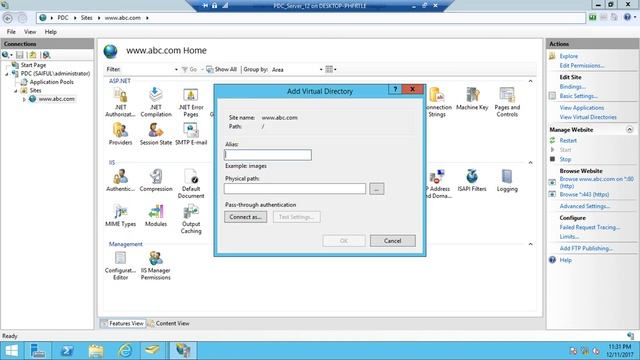
Task: Open the View menu
Action: tap(30, 32)
